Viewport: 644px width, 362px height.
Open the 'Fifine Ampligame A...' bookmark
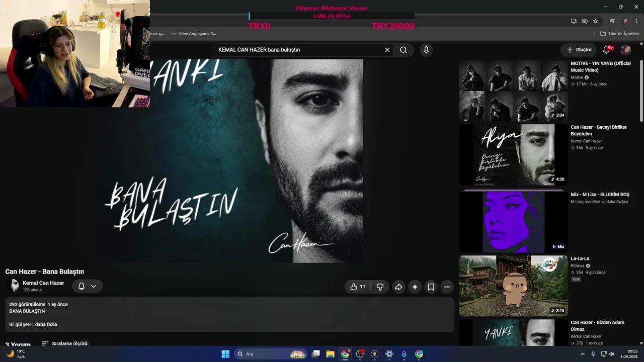[193, 34]
